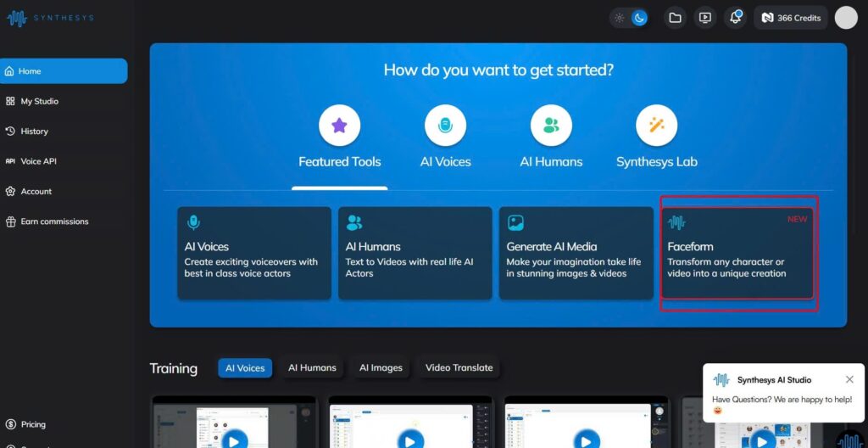Open the Faceform tool card
Viewport: 868px width, 448px height.
coord(737,253)
